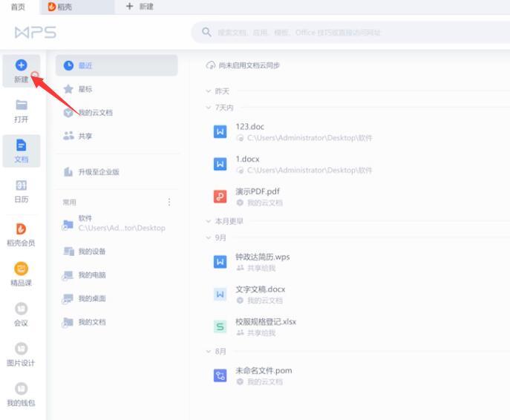The height and width of the screenshot is (420, 510).
Task: Click the 星标 star icon
Action: tap(68, 89)
